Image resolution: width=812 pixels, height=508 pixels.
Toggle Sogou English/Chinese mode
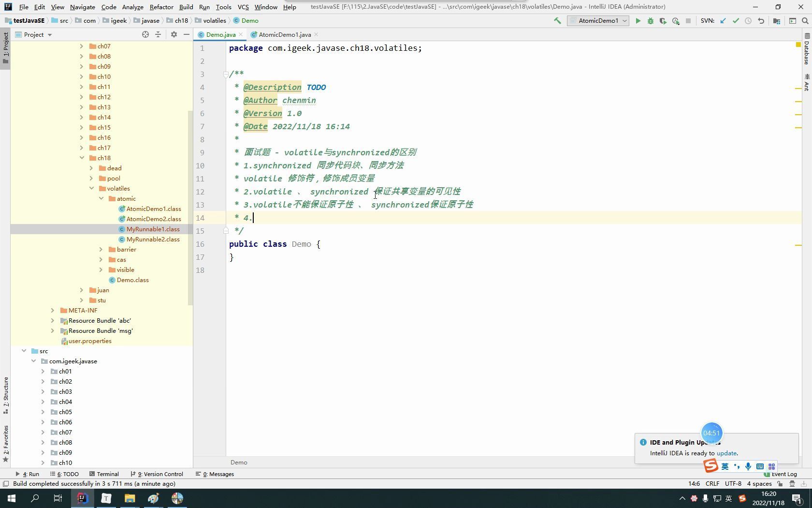pyautogui.click(x=725, y=466)
